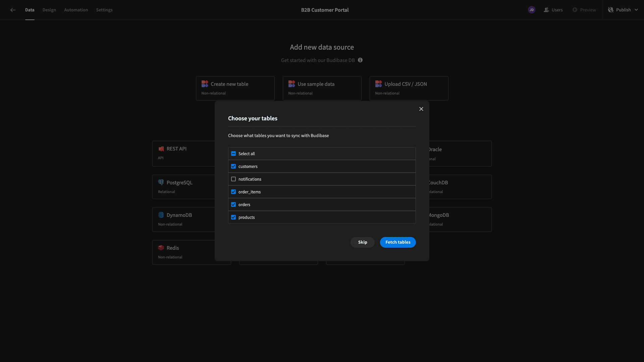Click the Redis icon

(161, 248)
